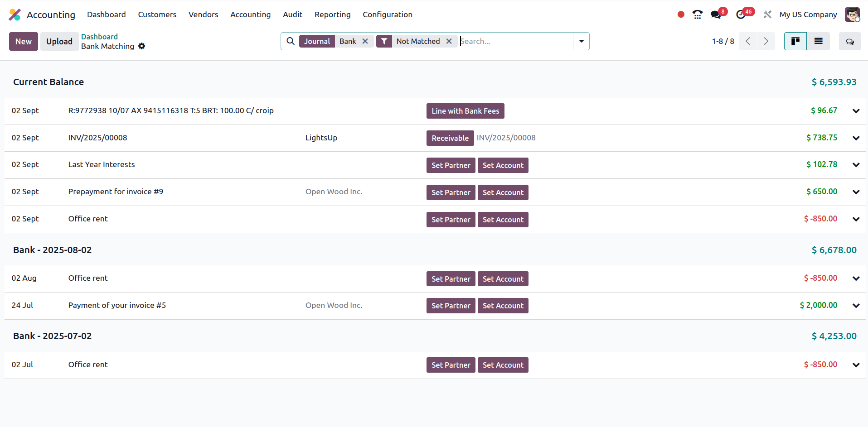Screen dimensions: 868x427
Task: Remove the Not Matched filter
Action: click(x=449, y=41)
